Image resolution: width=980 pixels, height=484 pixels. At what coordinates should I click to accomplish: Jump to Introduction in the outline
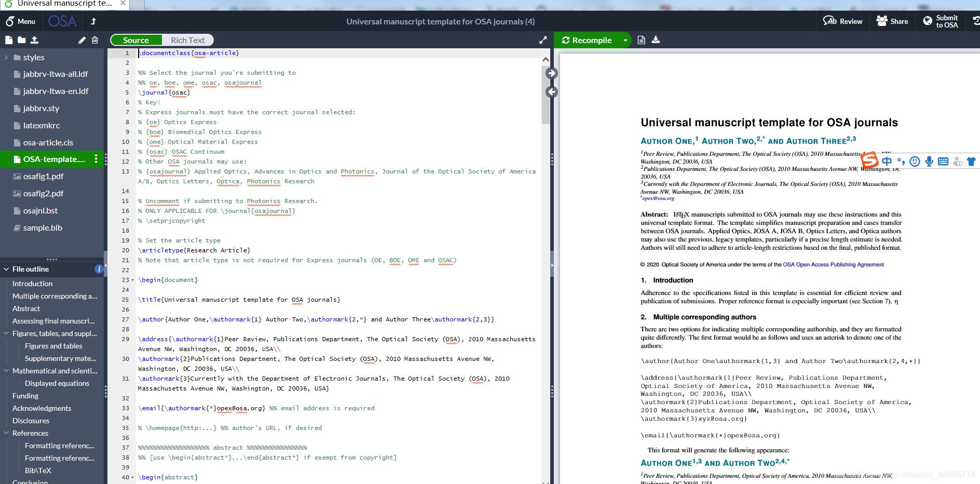click(x=33, y=284)
